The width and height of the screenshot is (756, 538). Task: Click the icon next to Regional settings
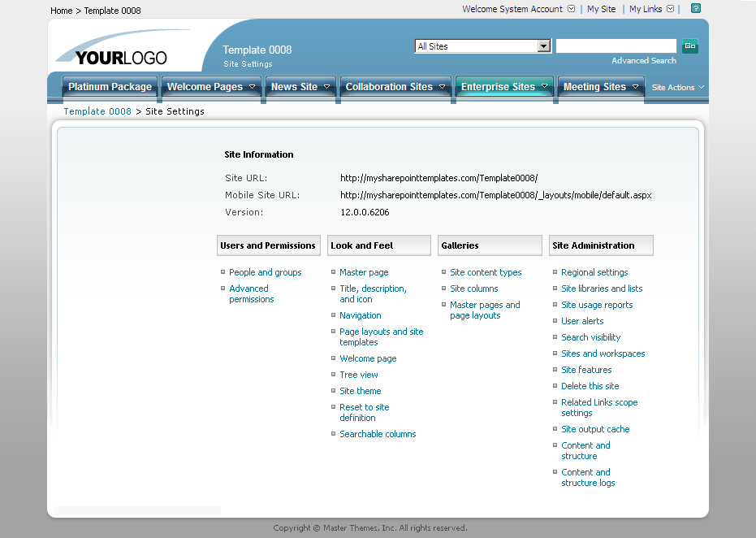[x=554, y=271]
